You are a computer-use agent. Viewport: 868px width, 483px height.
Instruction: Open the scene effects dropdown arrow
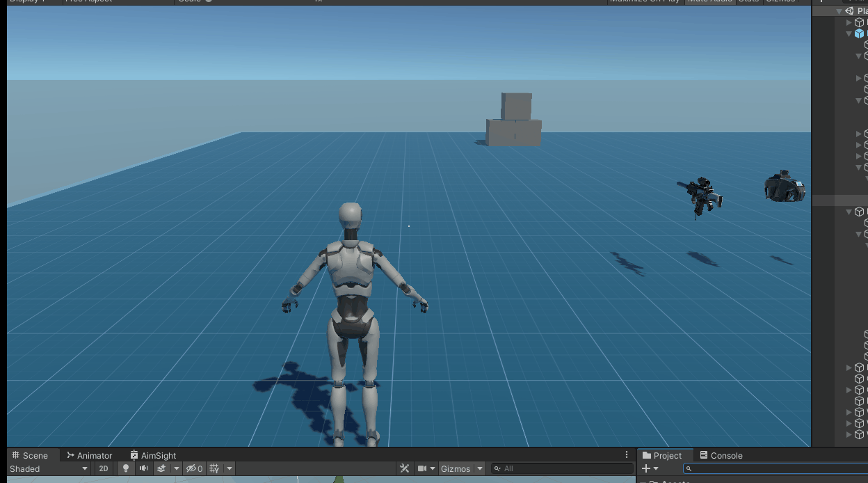[176, 468]
